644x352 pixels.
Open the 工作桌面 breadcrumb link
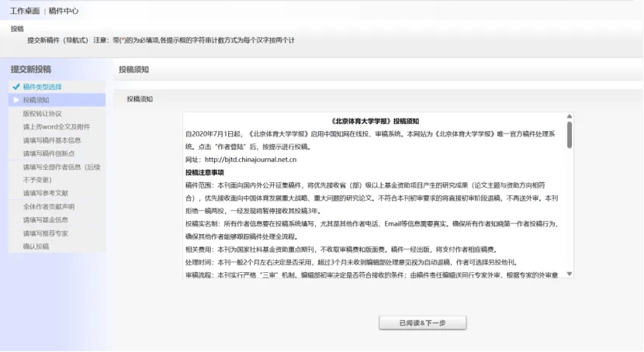tap(25, 11)
